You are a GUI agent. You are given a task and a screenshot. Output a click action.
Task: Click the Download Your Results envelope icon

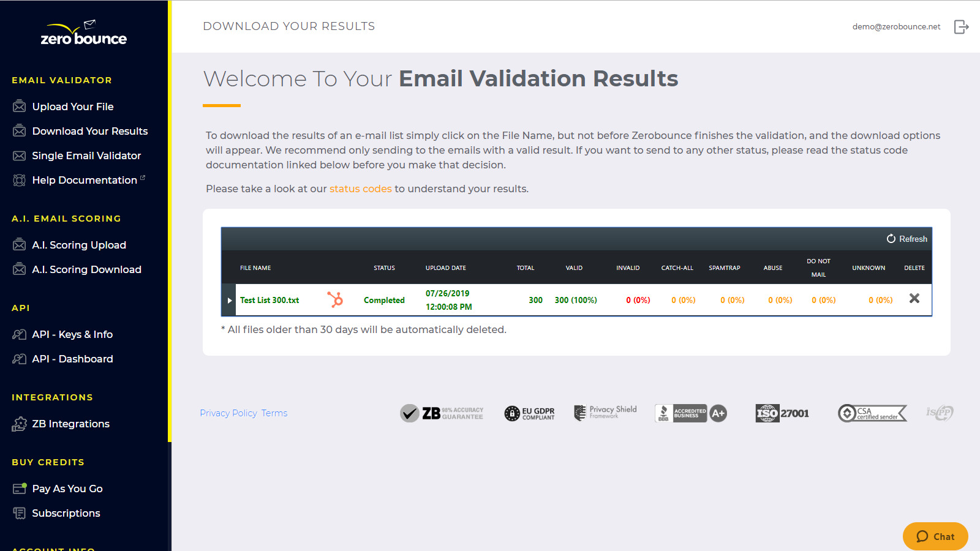[20, 131]
